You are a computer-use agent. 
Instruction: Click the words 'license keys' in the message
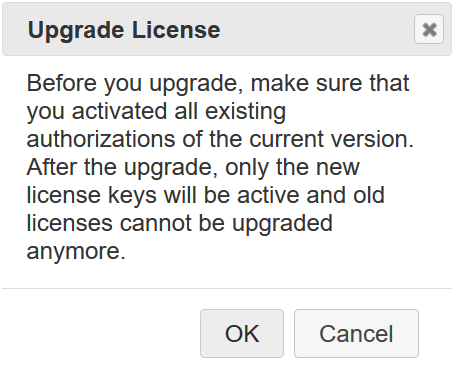pyautogui.click(x=91, y=196)
